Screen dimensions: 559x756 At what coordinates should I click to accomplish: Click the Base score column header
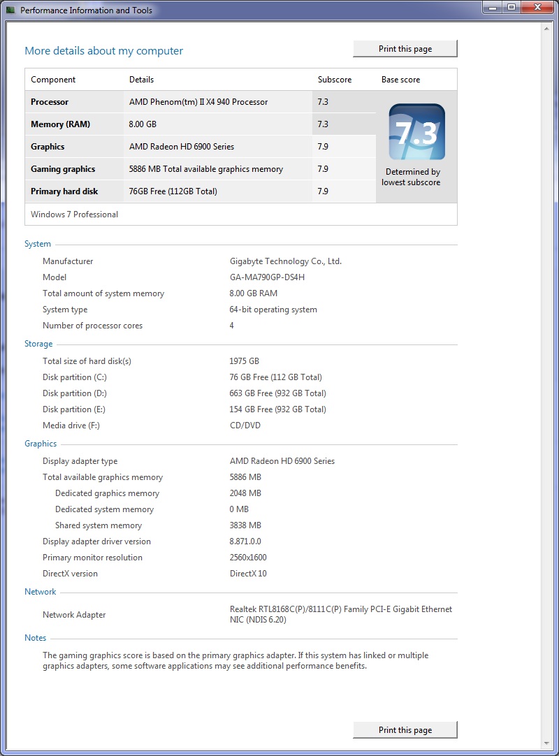[400, 80]
